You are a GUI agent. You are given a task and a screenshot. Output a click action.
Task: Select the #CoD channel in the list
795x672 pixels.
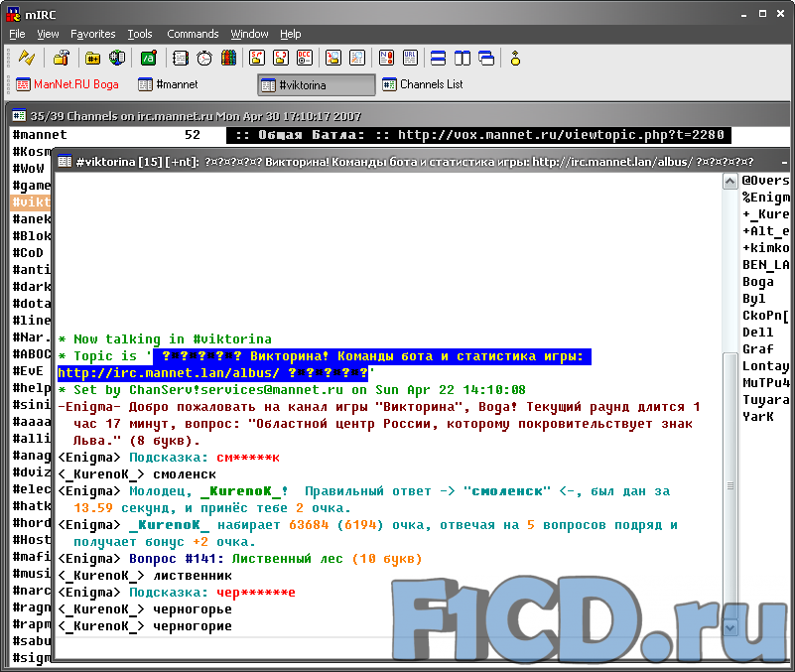click(x=28, y=252)
